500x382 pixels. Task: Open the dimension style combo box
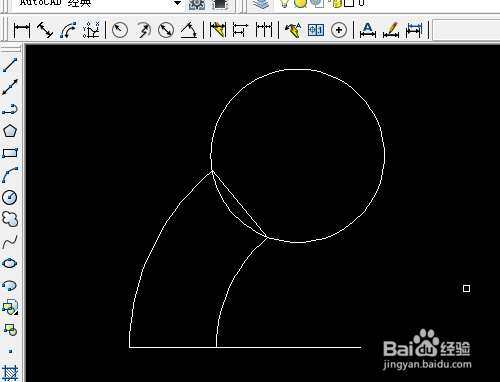pyautogui.click(x=467, y=30)
